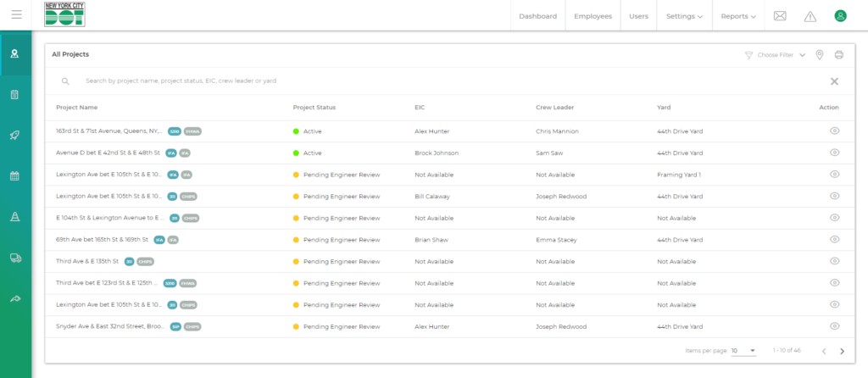868x378 pixels.
Task: Open the Employees menu item
Action: [x=593, y=16]
